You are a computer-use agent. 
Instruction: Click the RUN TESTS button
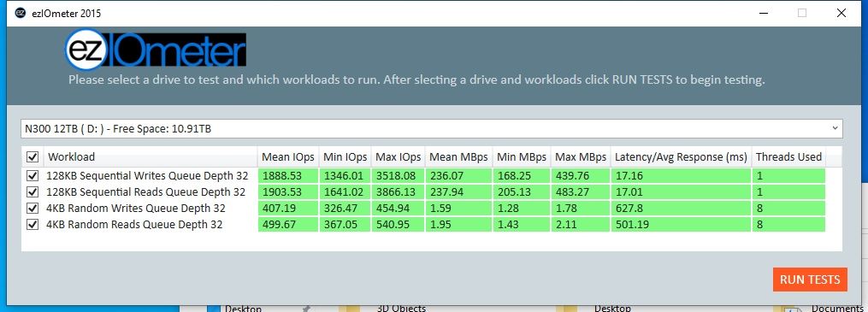(x=810, y=280)
